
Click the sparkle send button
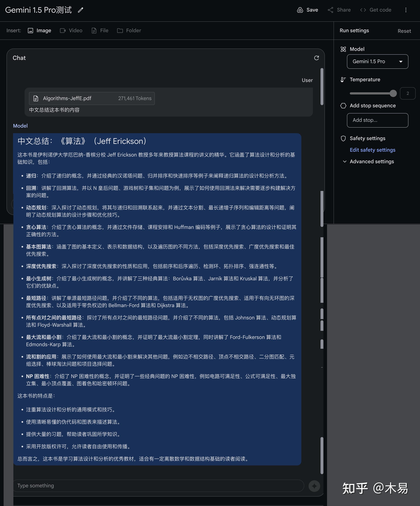click(x=314, y=486)
